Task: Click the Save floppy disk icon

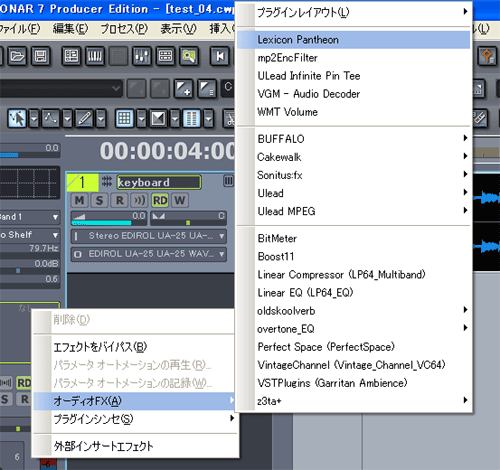Action: [41, 56]
